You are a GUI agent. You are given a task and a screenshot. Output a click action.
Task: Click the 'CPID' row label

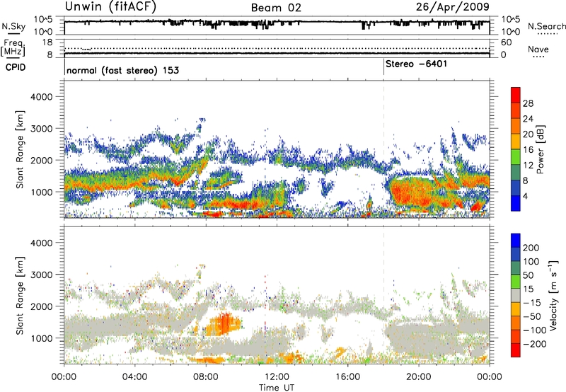16,67
